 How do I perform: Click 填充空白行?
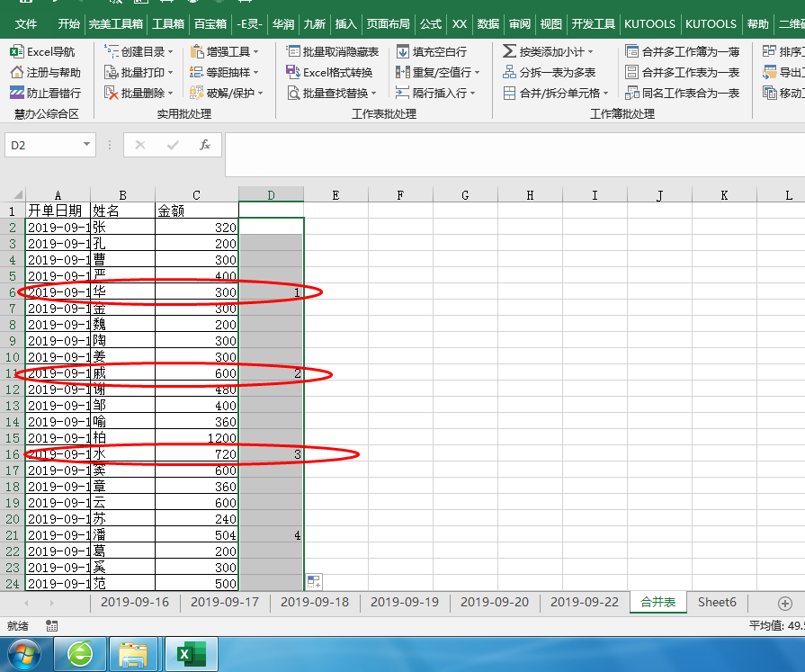pyautogui.click(x=431, y=52)
